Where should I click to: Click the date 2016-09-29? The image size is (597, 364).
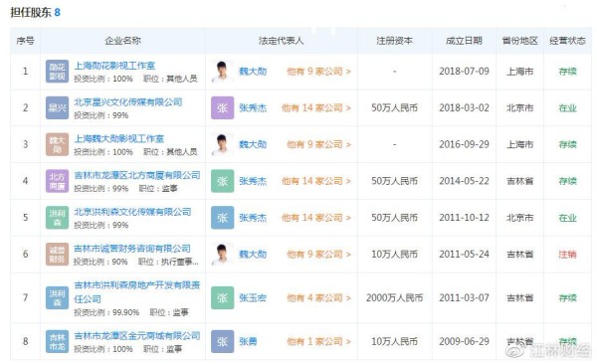pyautogui.click(x=464, y=144)
